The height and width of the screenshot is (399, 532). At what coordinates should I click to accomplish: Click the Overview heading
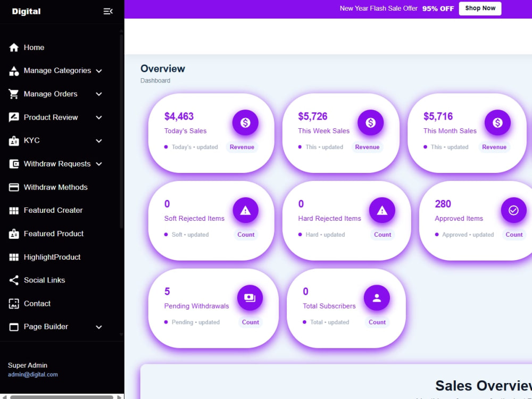click(x=162, y=69)
